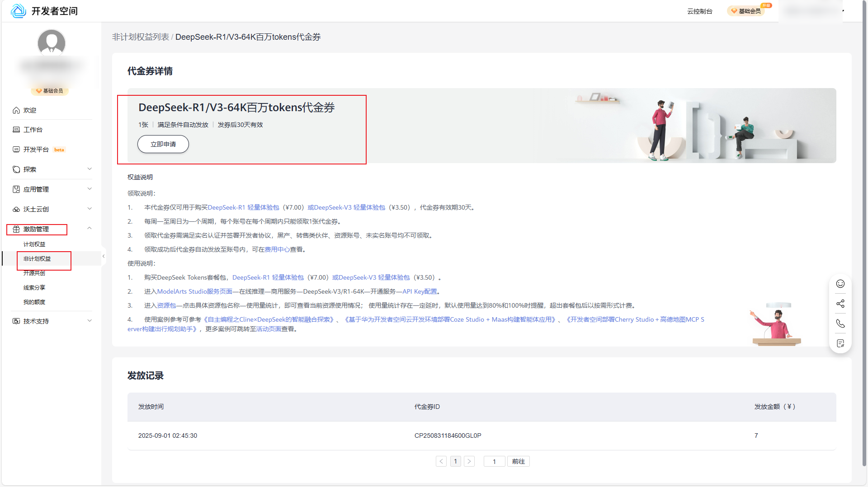Click the 前往 pagination button

point(519,461)
